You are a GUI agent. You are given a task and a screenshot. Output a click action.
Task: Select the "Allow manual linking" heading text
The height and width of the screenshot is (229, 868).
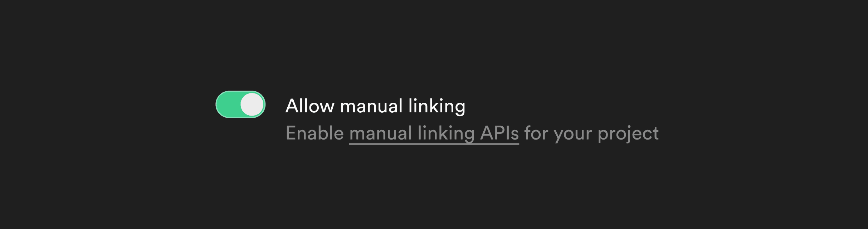(x=375, y=106)
